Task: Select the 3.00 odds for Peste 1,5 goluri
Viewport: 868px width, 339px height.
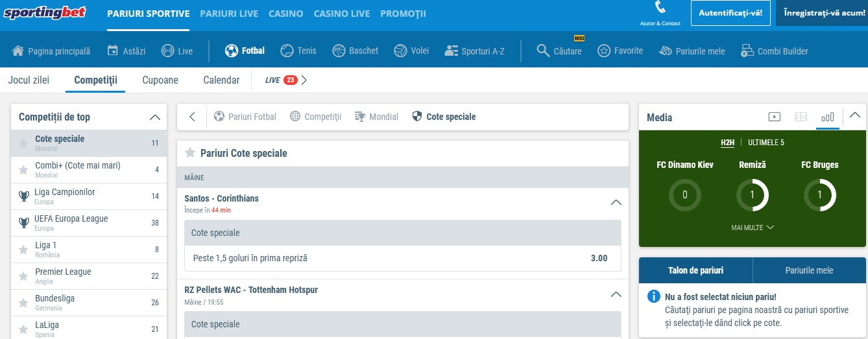Action: pyautogui.click(x=599, y=258)
